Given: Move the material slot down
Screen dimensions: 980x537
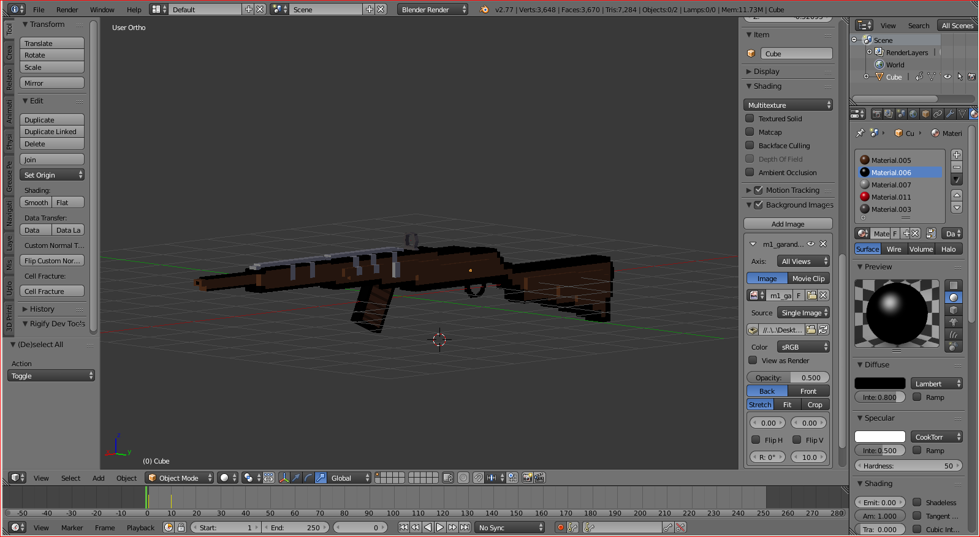Looking at the screenshot, I should tap(957, 208).
